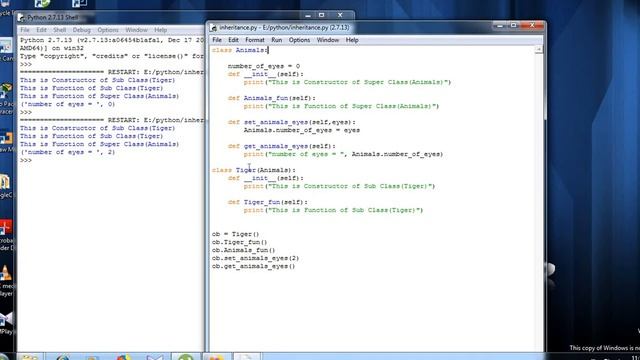Click the inheritance.py editor window title icon
Image resolution: width=640 pixels, height=360 pixels.
[x=213, y=28]
